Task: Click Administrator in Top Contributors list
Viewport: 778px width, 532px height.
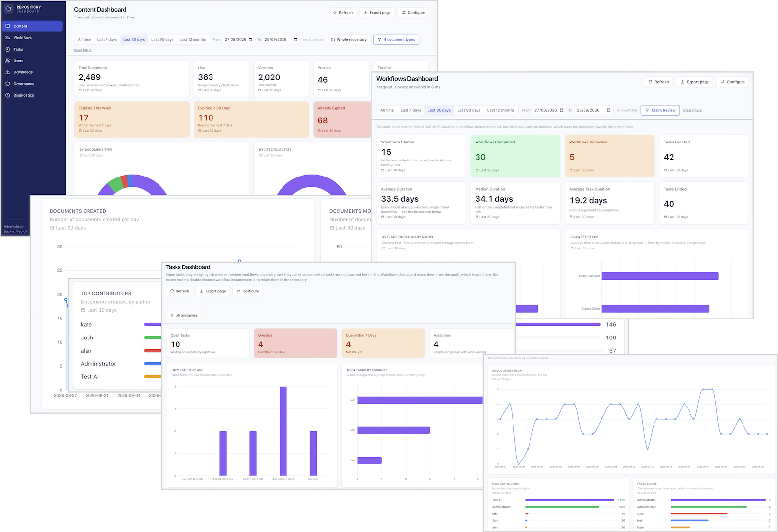Action: (98, 364)
